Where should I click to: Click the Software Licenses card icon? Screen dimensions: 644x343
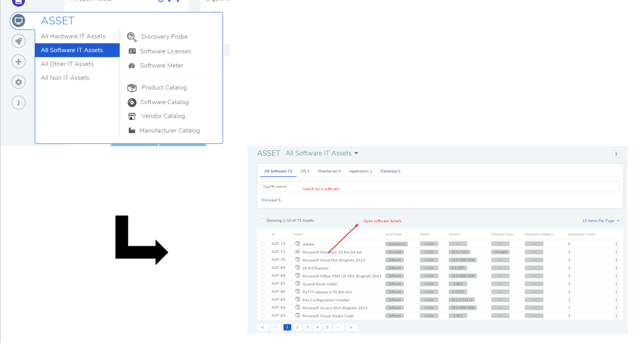pos(132,51)
